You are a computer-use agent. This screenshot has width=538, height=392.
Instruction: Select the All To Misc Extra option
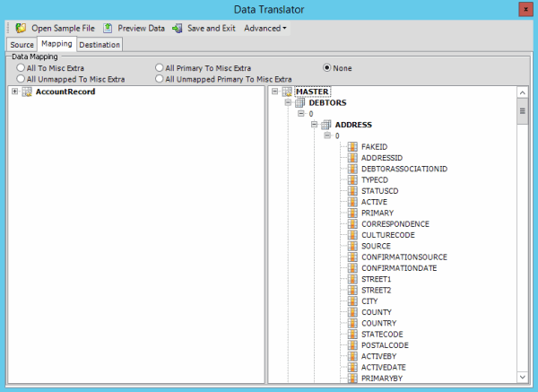click(21, 68)
